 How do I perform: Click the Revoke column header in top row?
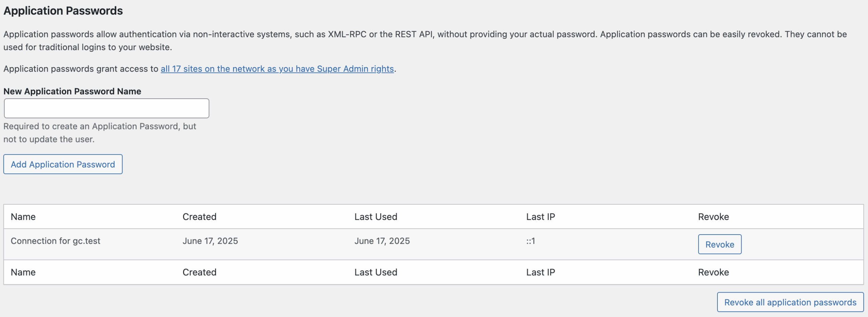[713, 217]
